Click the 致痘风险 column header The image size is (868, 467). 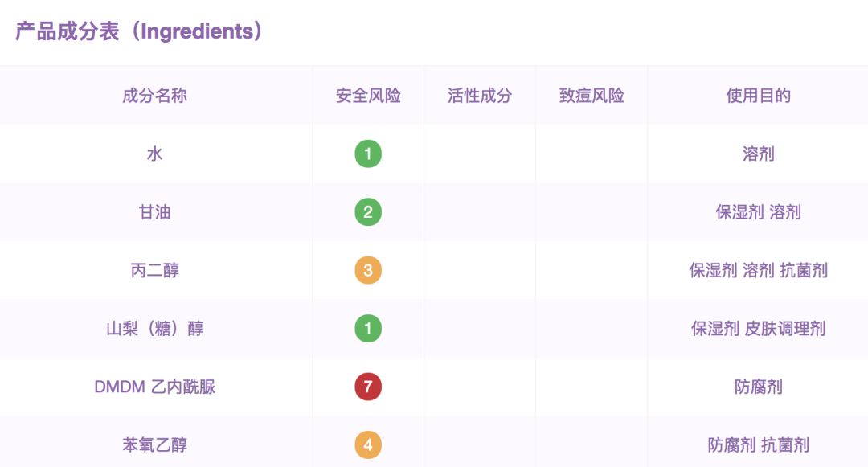coord(592,96)
